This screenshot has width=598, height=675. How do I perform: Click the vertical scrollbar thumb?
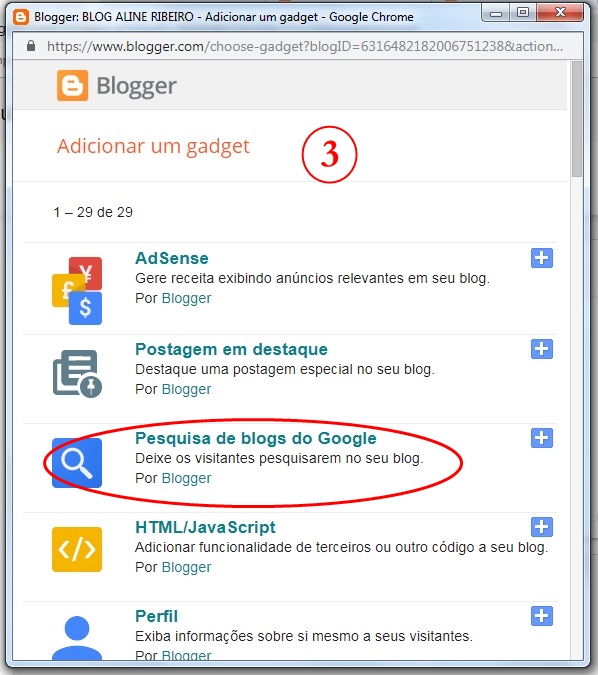tap(577, 118)
